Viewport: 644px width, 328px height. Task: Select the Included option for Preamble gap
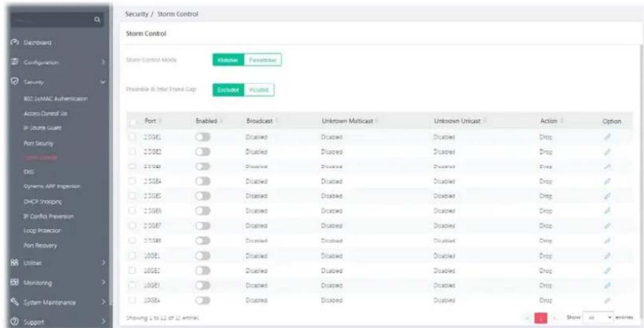tap(259, 91)
